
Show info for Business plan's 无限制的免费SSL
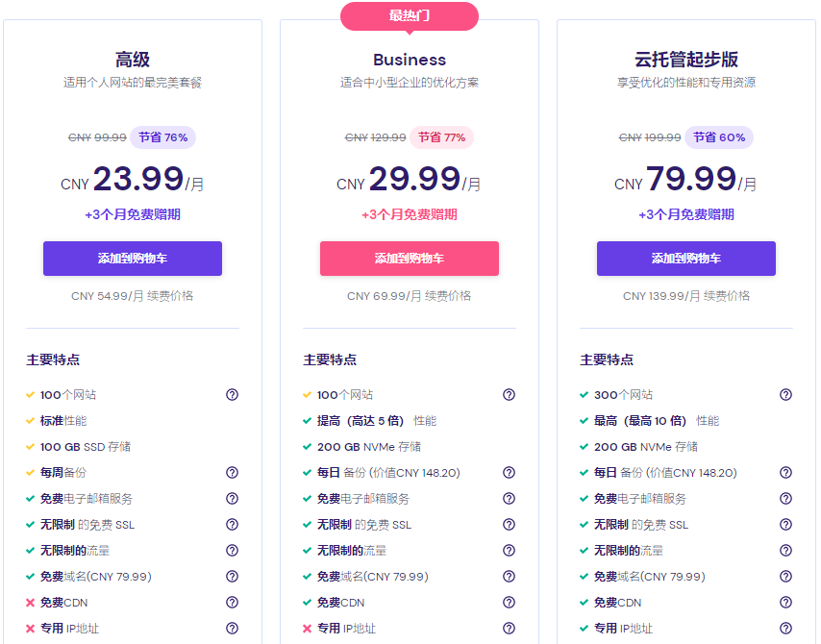[x=509, y=525]
